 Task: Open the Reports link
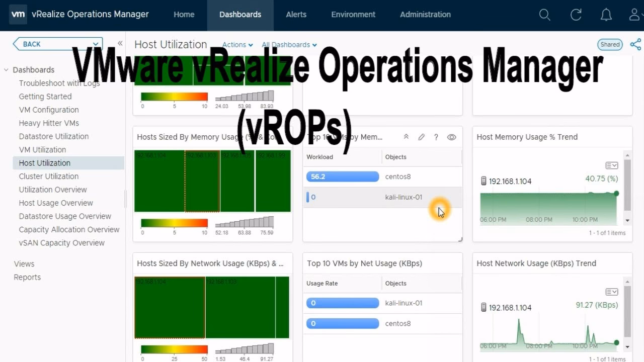click(27, 277)
